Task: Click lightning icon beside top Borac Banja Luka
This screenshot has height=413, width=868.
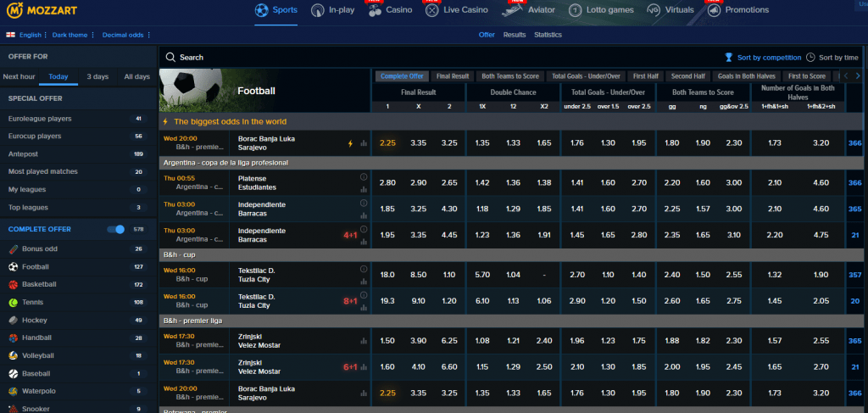Action: point(350,143)
